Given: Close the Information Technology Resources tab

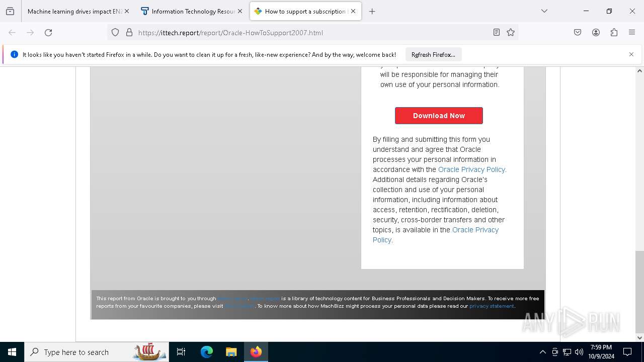Looking at the screenshot, I should (x=240, y=11).
